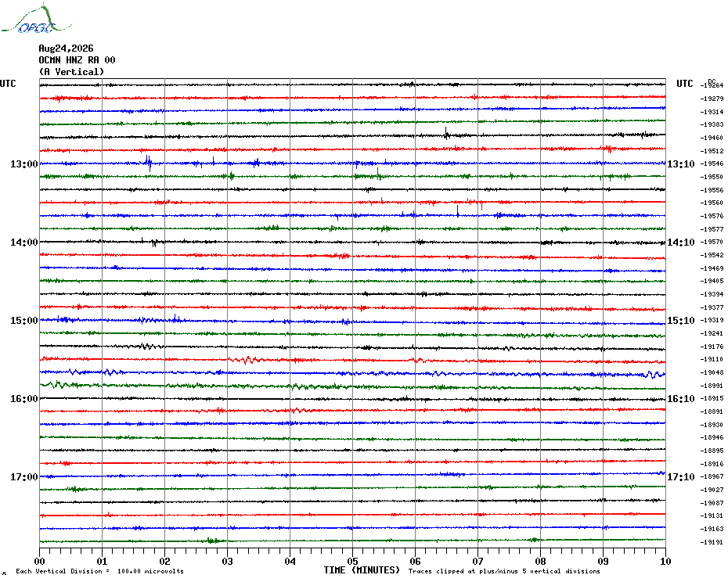Click the 17:10 time label
This screenshot has height=582, width=728.
pyautogui.click(x=681, y=477)
